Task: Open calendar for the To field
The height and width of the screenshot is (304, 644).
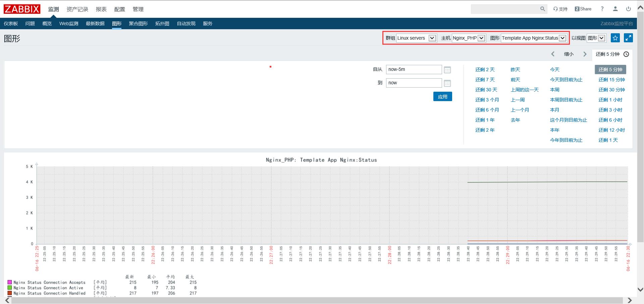Action: pyautogui.click(x=447, y=83)
